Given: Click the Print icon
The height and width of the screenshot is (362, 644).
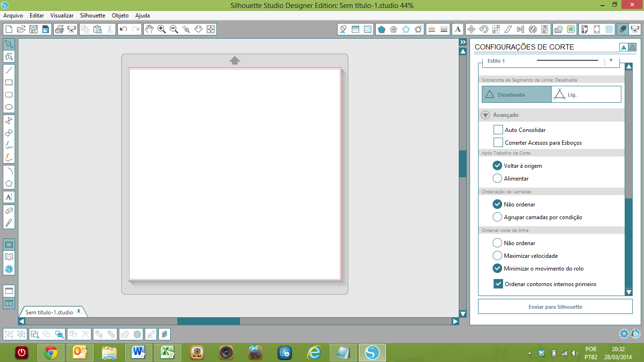Looking at the screenshot, I should [x=59, y=29].
